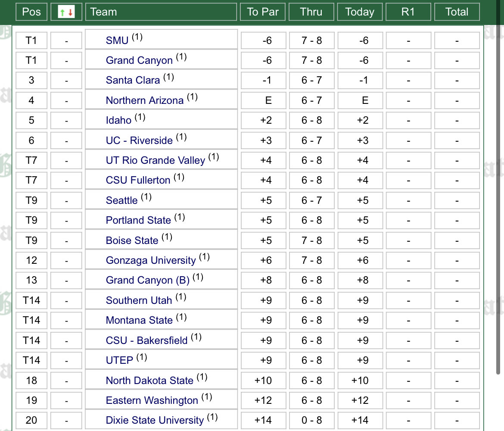The height and width of the screenshot is (431, 504).
Task: Click the To Par cell for Santa Clara
Action: point(263,80)
